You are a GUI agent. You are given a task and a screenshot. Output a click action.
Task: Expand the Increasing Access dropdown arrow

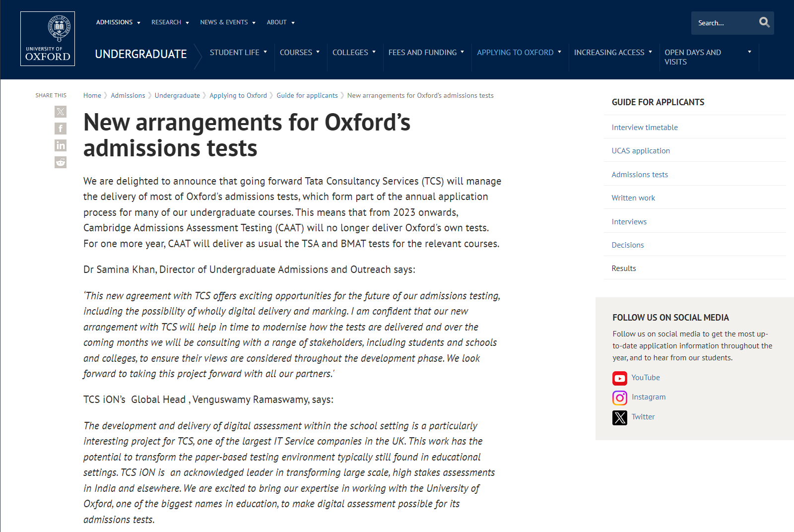650,52
